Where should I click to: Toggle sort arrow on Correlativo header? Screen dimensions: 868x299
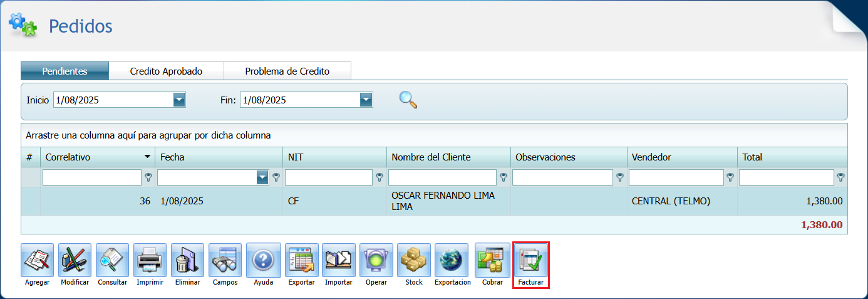tap(147, 157)
